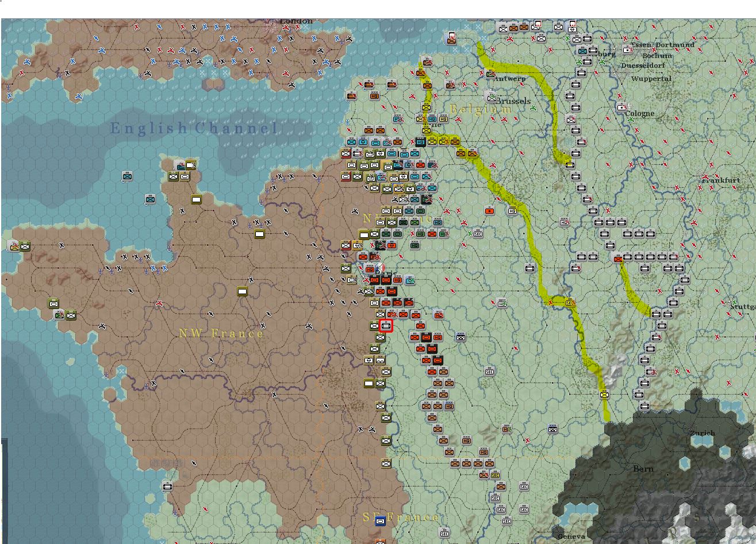
Task: Click the Duesseldorf city label
Action: [642, 65]
